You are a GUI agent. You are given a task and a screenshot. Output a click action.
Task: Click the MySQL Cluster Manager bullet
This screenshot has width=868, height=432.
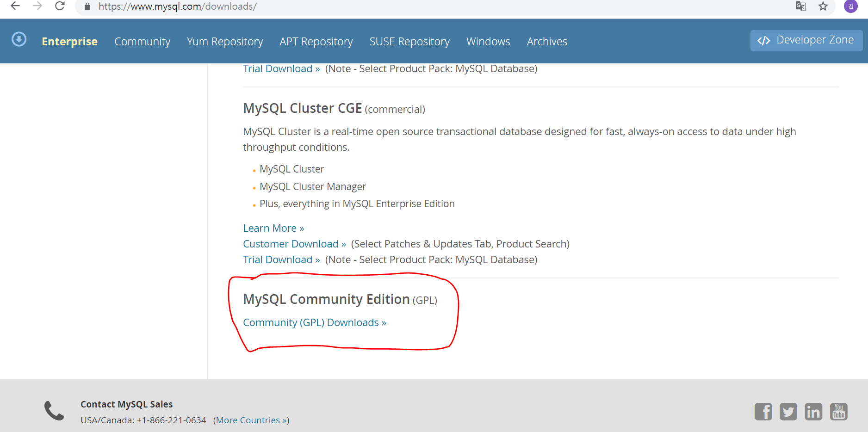313,186
